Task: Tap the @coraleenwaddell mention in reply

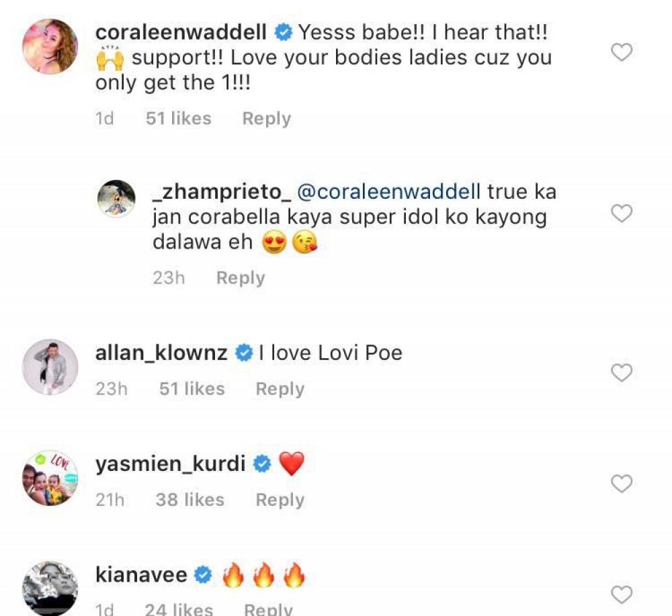Action: [389, 191]
